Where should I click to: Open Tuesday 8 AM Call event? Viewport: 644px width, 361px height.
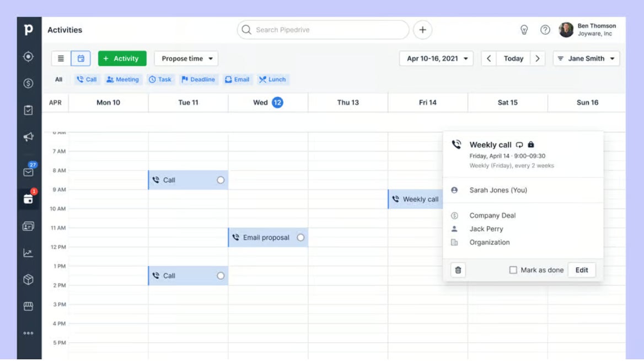pos(188,180)
